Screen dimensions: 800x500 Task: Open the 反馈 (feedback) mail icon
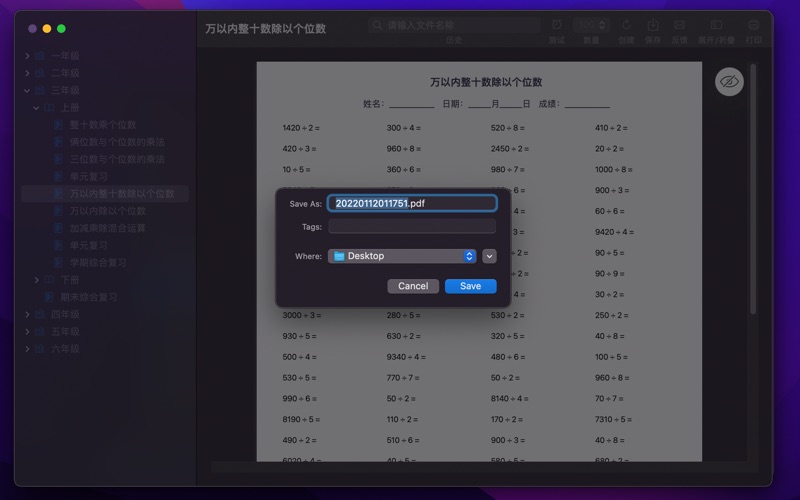tap(680, 25)
